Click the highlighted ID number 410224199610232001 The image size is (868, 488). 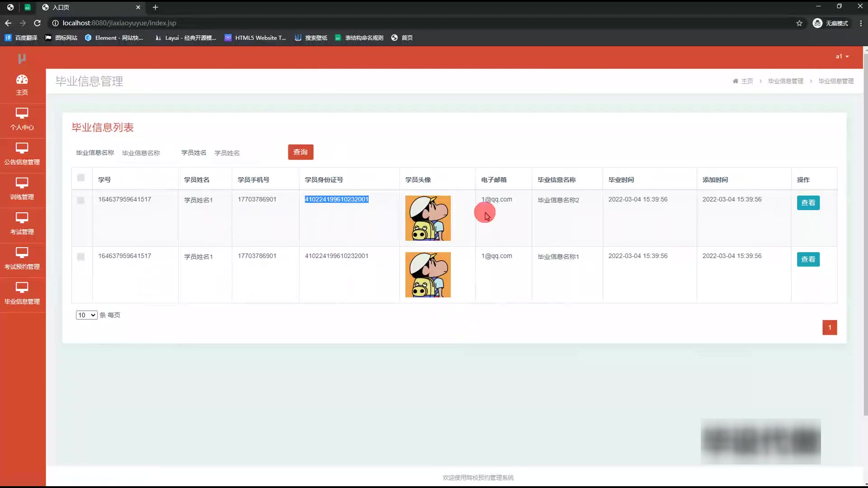pyautogui.click(x=336, y=199)
